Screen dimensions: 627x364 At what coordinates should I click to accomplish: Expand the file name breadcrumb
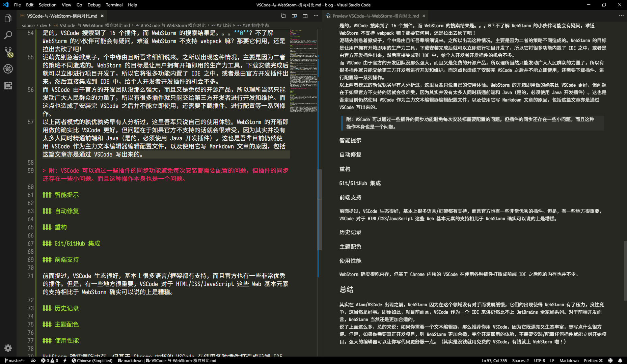[x=91, y=25]
